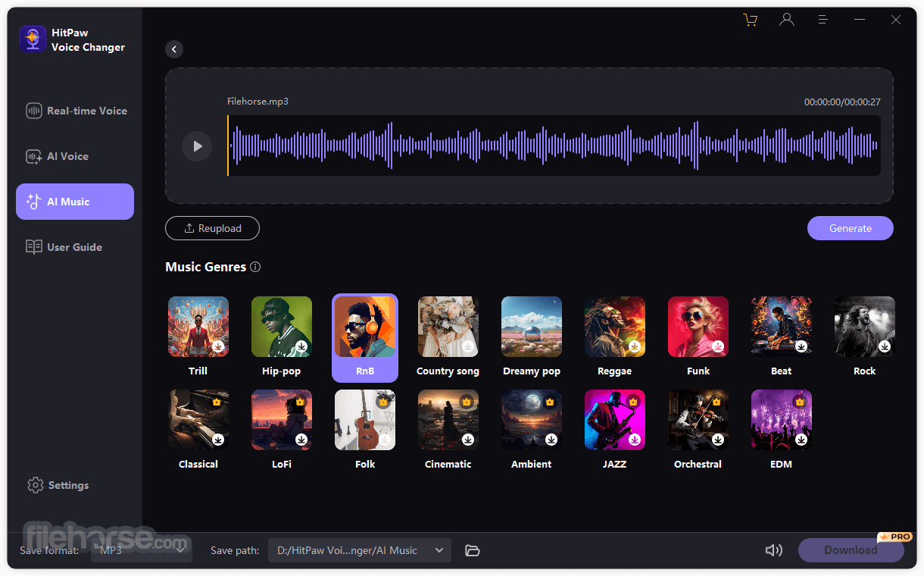Select the JAZZ genre thumbnail
Screen dimensions: 924x576
click(615, 420)
